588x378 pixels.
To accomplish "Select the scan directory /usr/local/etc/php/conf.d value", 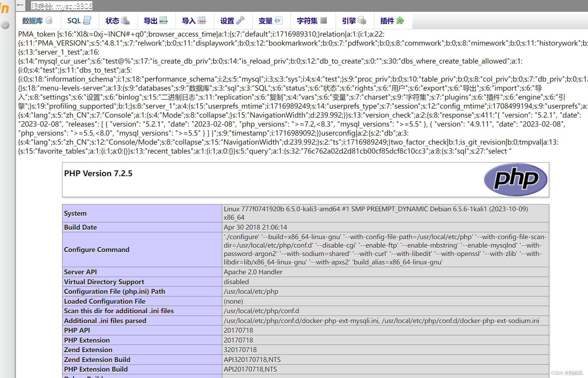I will click(261, 311).
